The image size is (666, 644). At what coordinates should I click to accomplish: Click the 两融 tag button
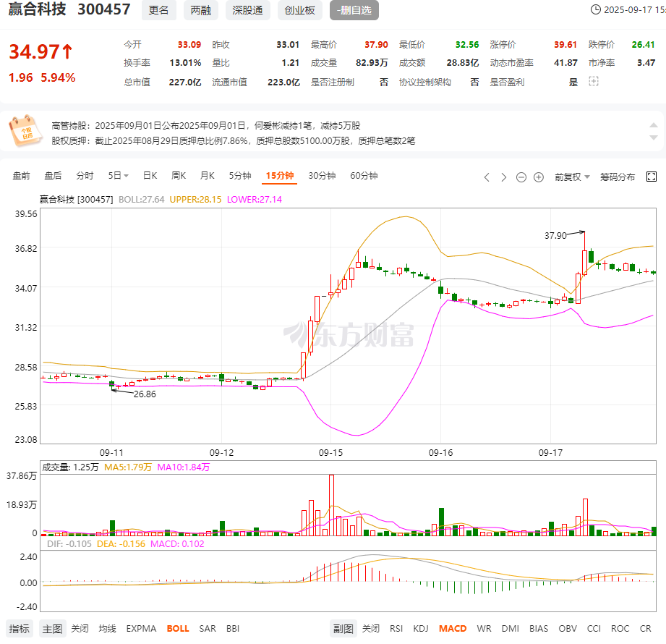click(x=201, y=10)
